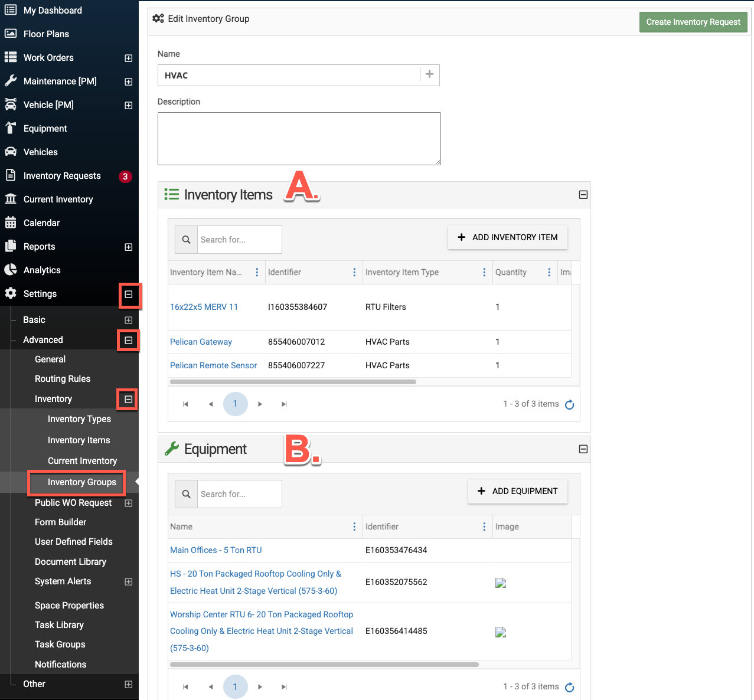Open Name column menu in Equipment grid
The image size is (754, 700).
click(x=354, y=526)
